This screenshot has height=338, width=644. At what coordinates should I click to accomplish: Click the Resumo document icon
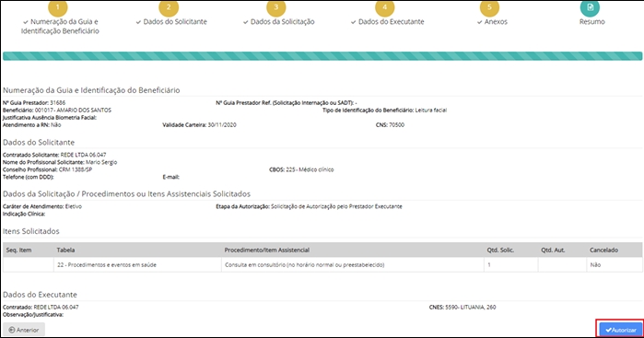coord(590,7)
